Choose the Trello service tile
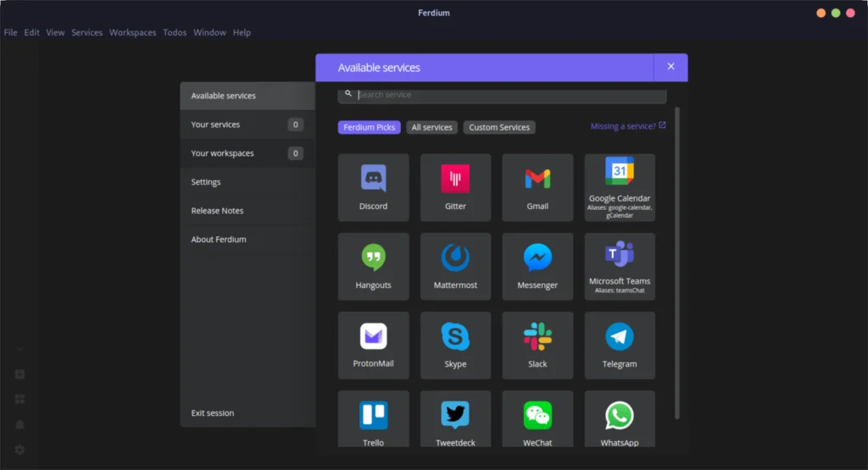 (x=373, y=419)
